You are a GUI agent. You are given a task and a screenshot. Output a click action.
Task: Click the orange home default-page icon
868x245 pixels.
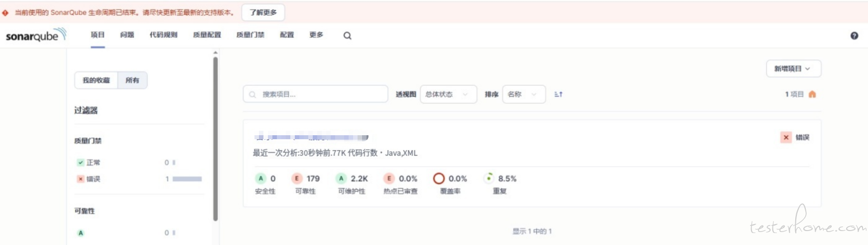pyautogui.click(x=812, y=94)
